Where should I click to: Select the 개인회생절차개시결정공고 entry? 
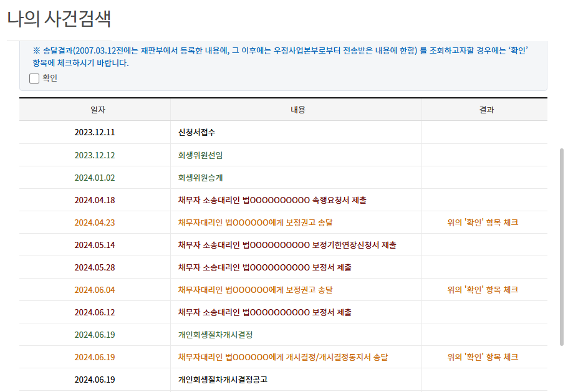[223, 380]
